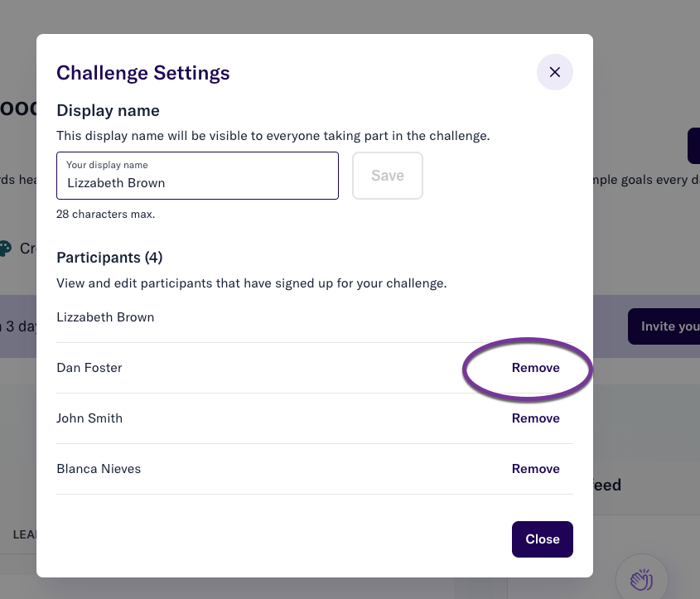
Task: Open the partially hidden LEA tab
Action: point(25,534)
